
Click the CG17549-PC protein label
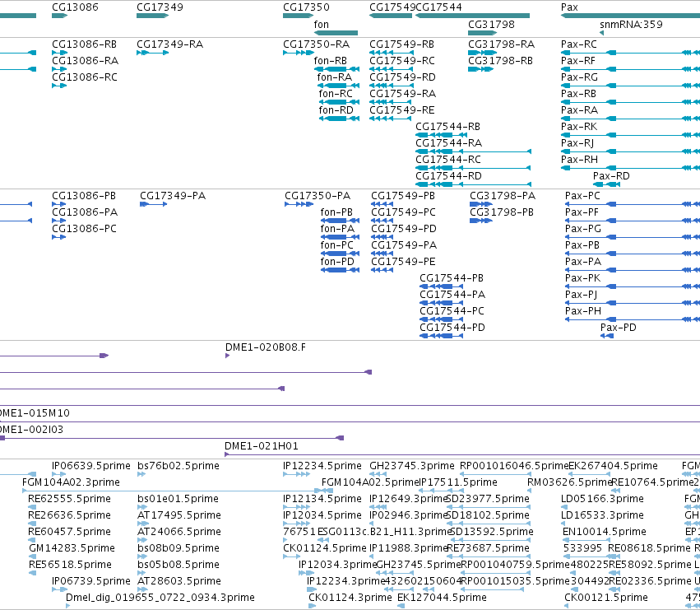point(403,212)
